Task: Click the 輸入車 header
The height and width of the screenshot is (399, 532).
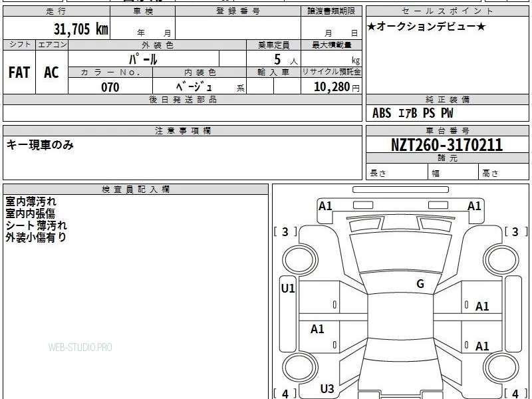Action: click(x=273, y=72)
